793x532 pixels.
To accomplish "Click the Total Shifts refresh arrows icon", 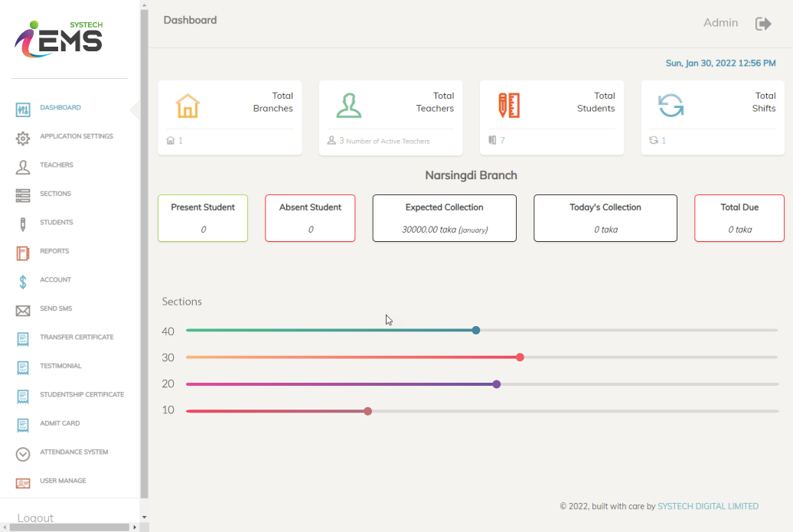I will tap(671, 106).
